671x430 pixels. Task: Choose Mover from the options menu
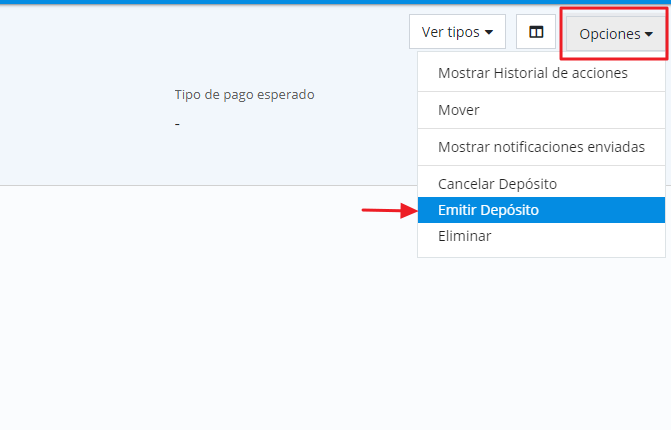(x=459, y=110)
